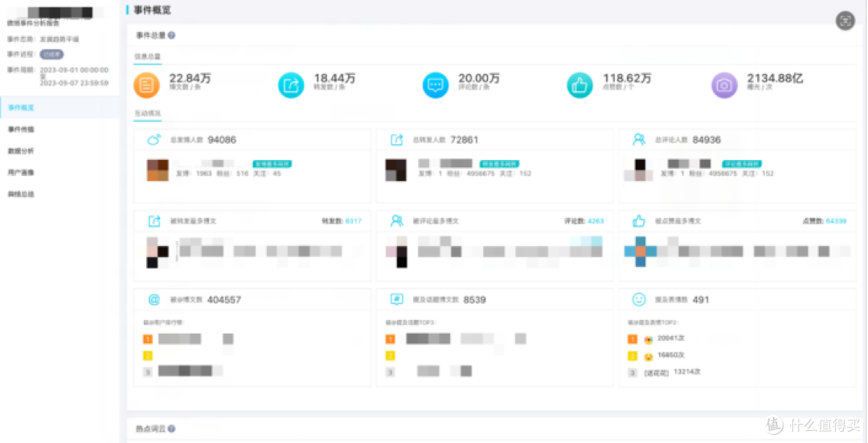Click the top poster's avatar thumbnail

click(x=158, y=170)
